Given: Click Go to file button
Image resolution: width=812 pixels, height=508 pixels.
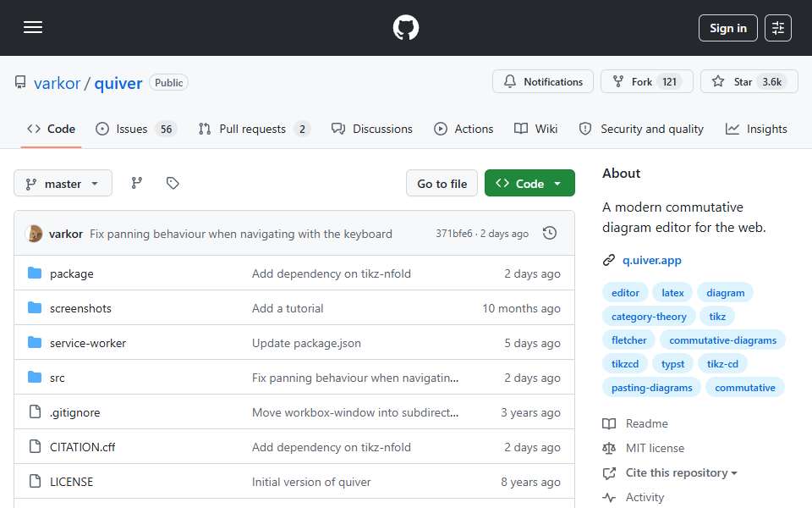Looking at the screenshot, I should point(442,184).
